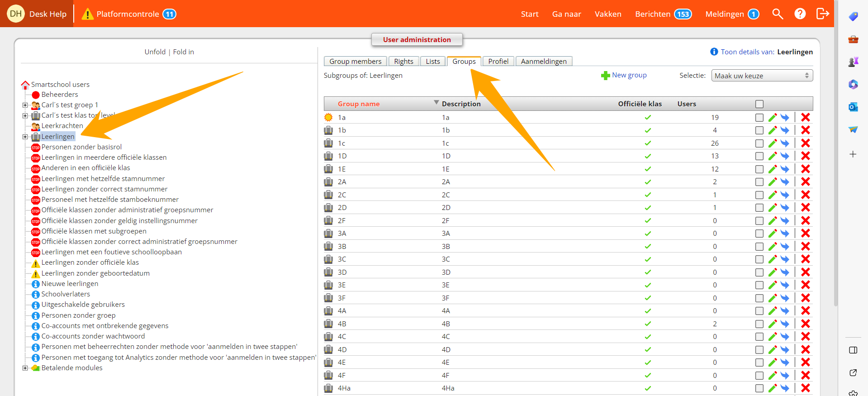Expand the Leerlingen tree node
The width and height of the screenshot is (868, 396).
point(25,137)
